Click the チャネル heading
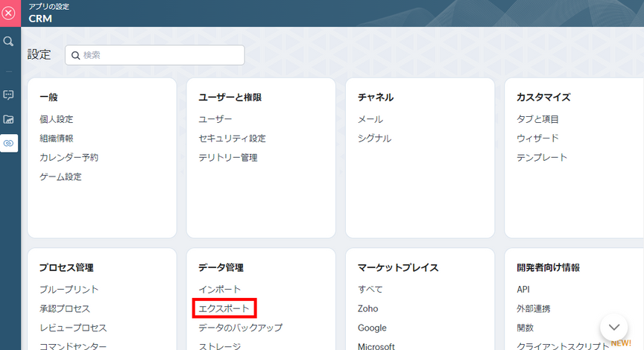644x350 pixels. pos(376,98)
